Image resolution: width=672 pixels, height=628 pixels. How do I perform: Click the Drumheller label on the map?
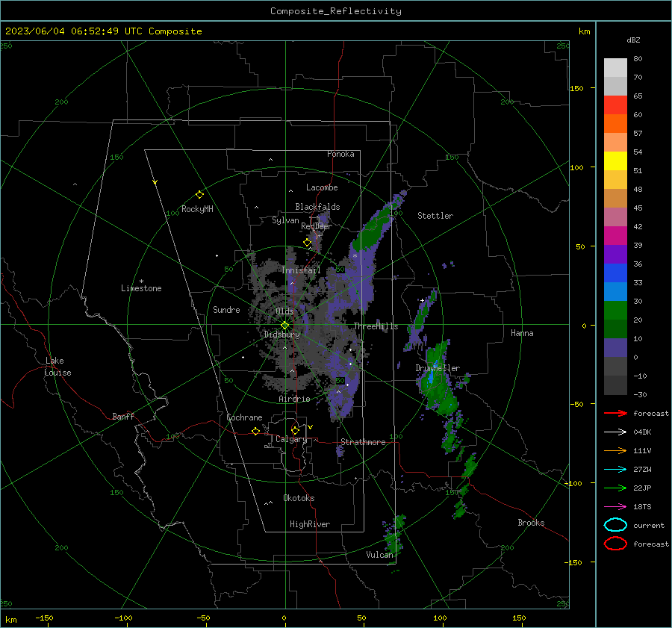(438, 368)
